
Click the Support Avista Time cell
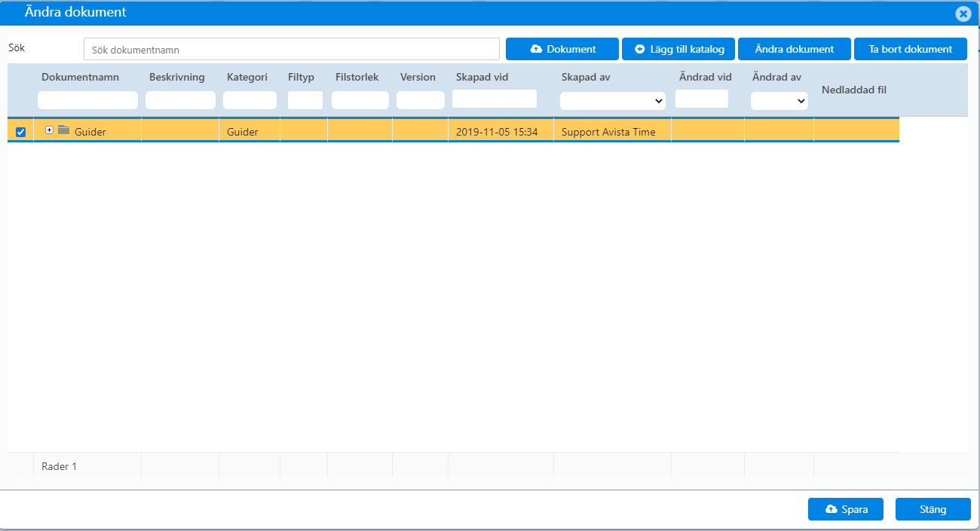612,131
